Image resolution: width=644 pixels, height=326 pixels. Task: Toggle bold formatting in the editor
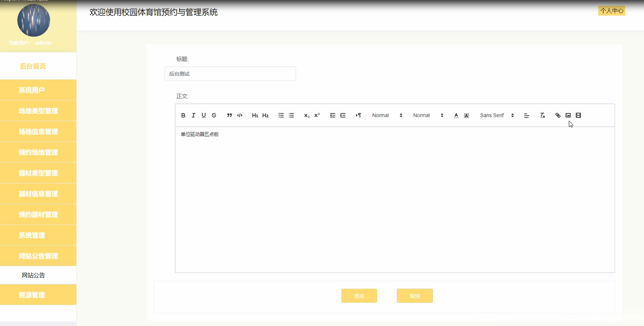[x=183, y=115]
